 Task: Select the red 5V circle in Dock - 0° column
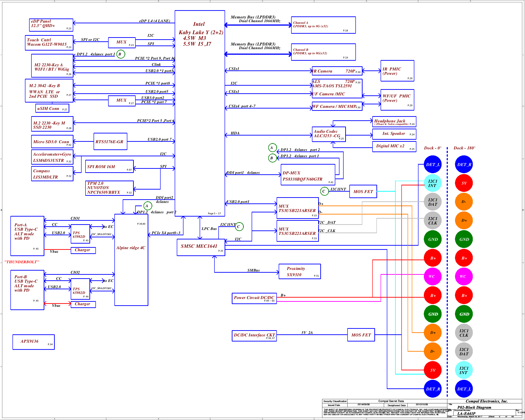433,370
